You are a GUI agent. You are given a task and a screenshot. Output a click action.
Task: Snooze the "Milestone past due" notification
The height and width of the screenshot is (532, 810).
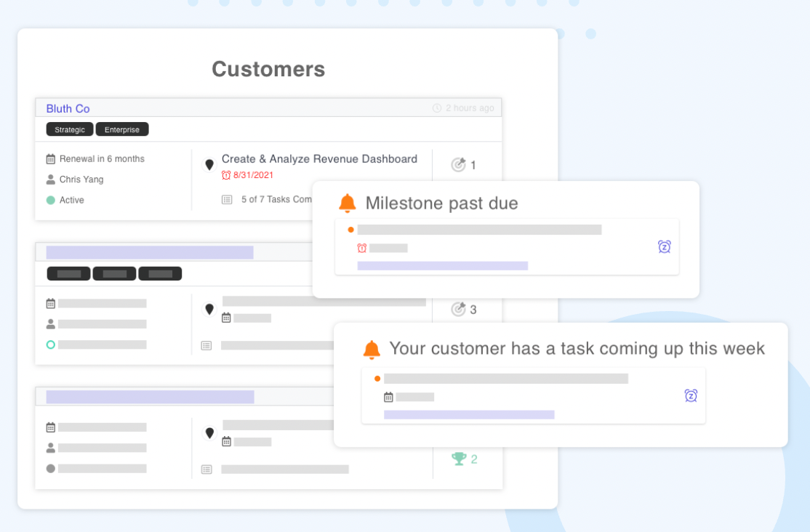[665, 247]
